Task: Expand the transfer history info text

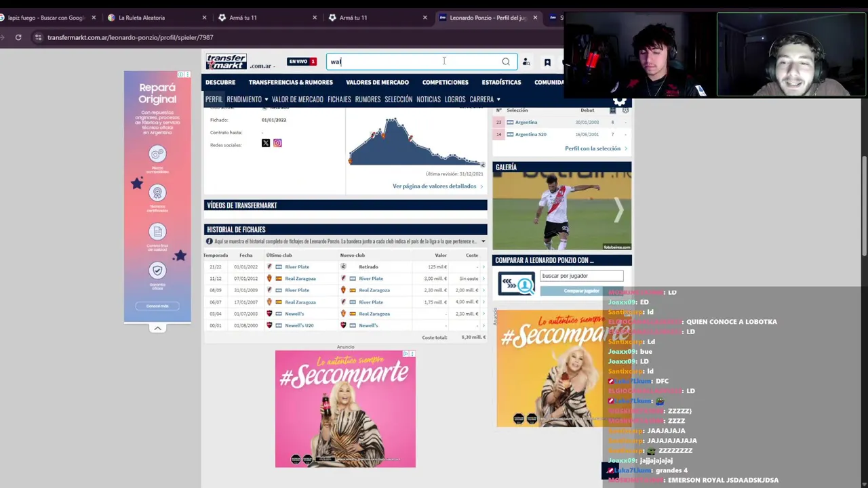Action: click(x=483, y=241)
